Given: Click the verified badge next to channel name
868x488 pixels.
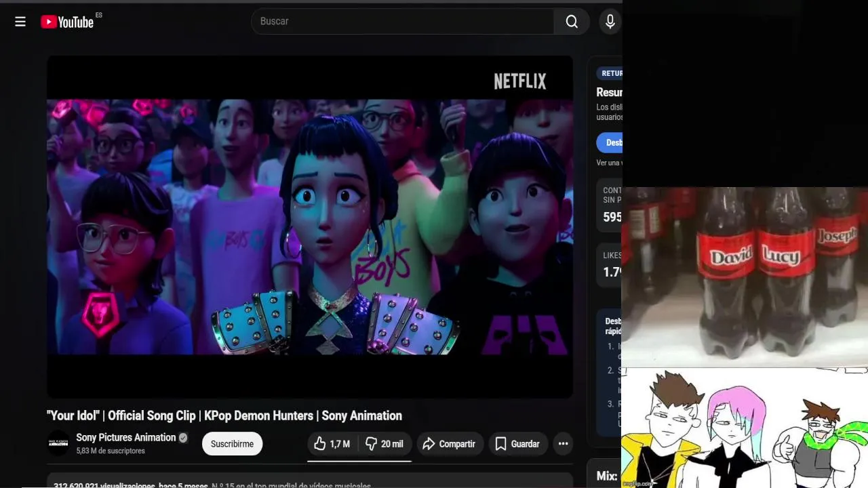Looking at the screenshot, I should [x=183, y=438].
